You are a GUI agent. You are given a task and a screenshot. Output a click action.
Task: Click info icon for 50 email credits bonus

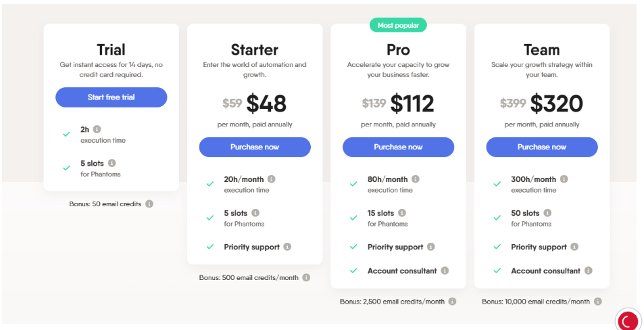[x=149, y=204]
